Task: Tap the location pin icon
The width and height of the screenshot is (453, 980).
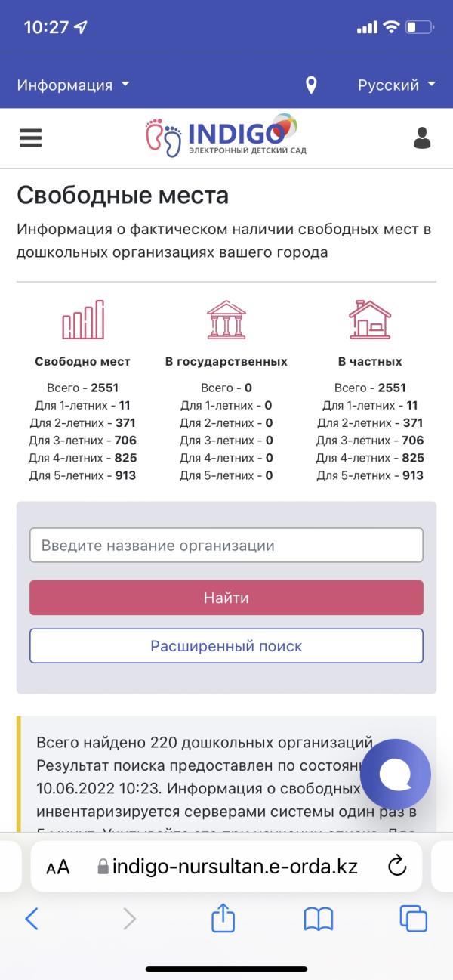Action: pyautogui.click(x=311, y=85)
